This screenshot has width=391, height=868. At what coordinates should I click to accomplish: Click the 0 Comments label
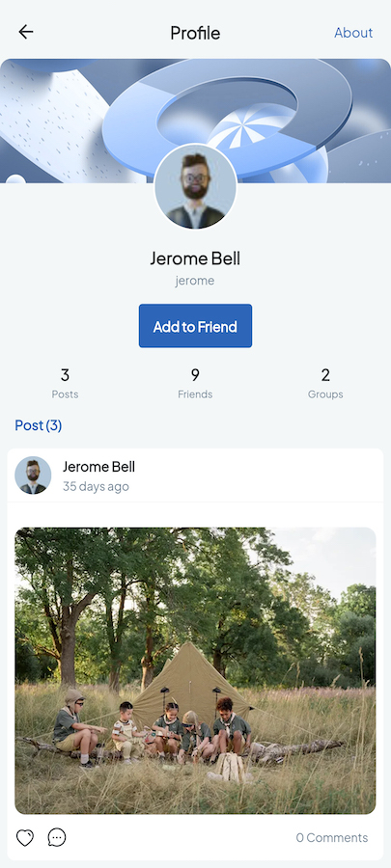pyautogui.click(x=332, y=837)
